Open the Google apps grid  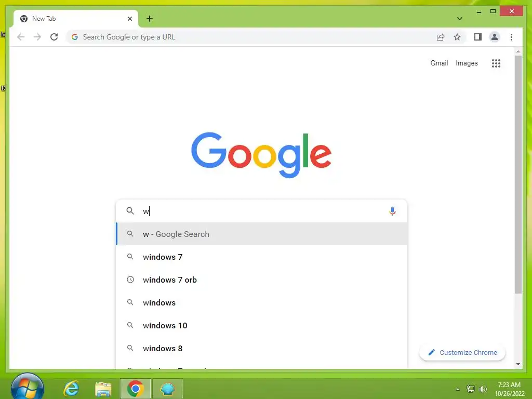(x=496, y=63)
